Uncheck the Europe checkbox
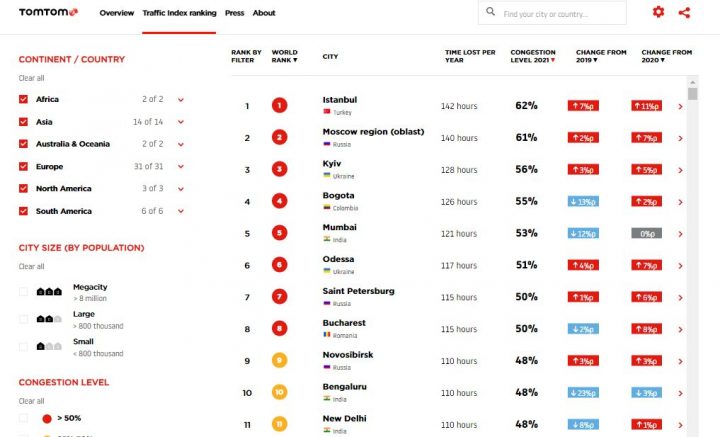Viewport: 720px width, 437px height. tap(23, 166)
